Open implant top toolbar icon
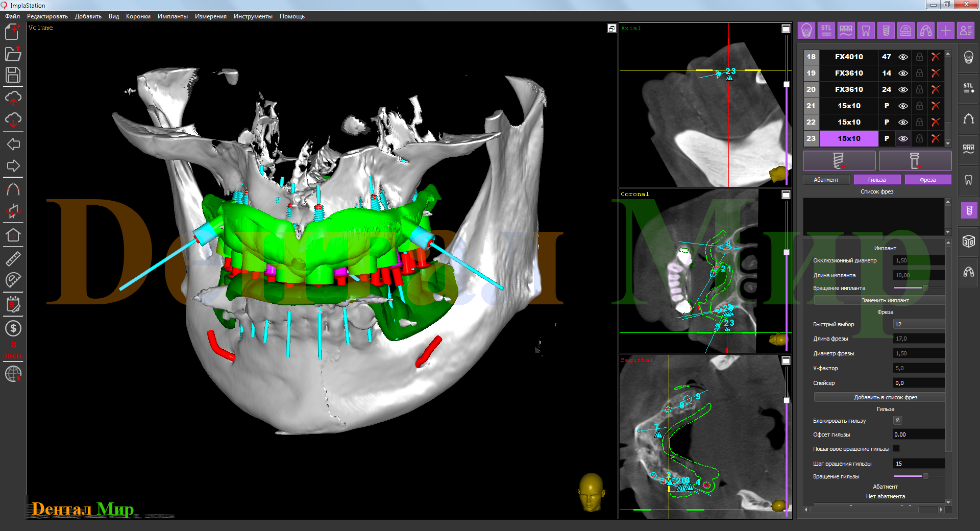 coord(886,31)
